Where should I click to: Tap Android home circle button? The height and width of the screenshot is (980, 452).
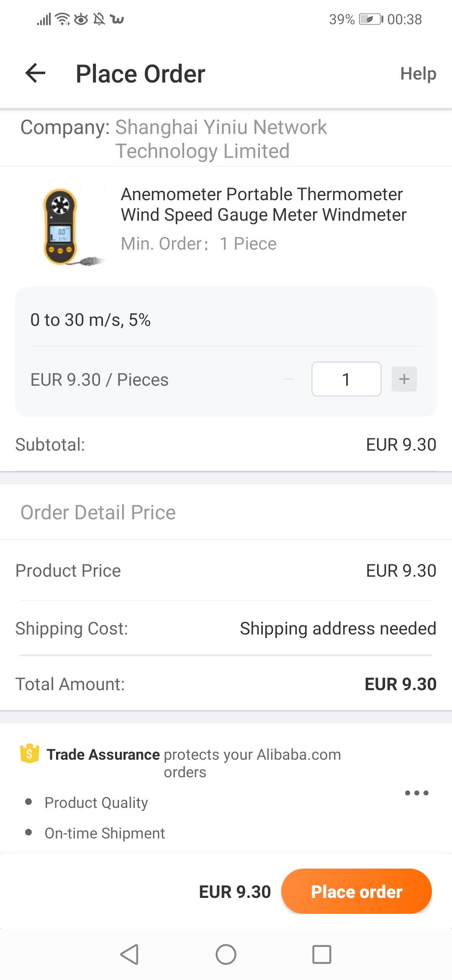226,954
